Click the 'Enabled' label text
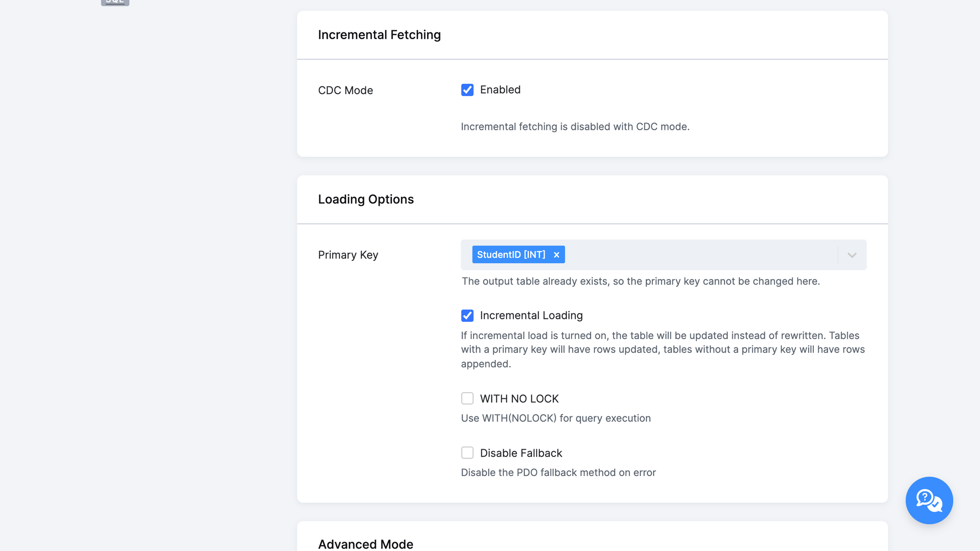Viewport: 980px width, 551px height. 500,90
